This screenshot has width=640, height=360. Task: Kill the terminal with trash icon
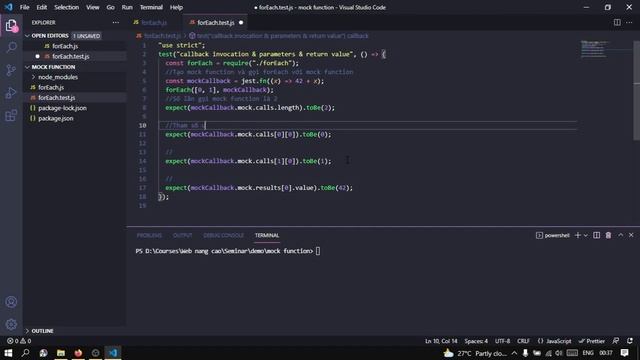608,235
